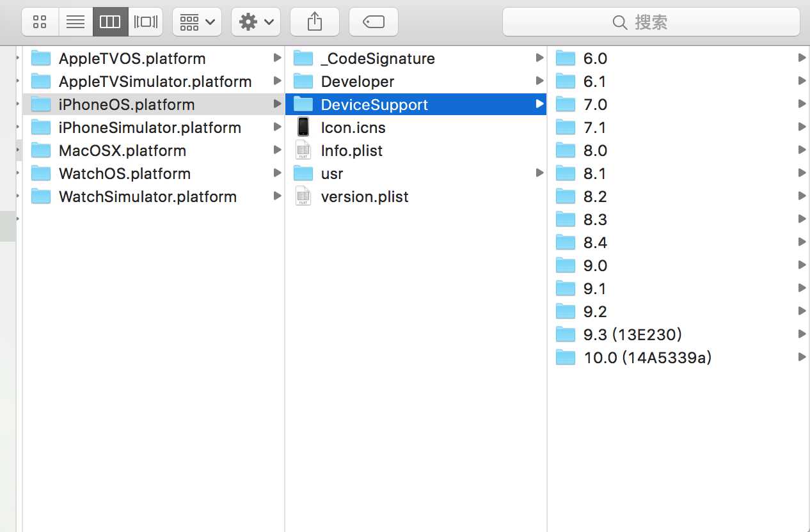This screenshot has width=810, height=532.
Task: Click the magnifying glass search icon
Action: point(619,22)
